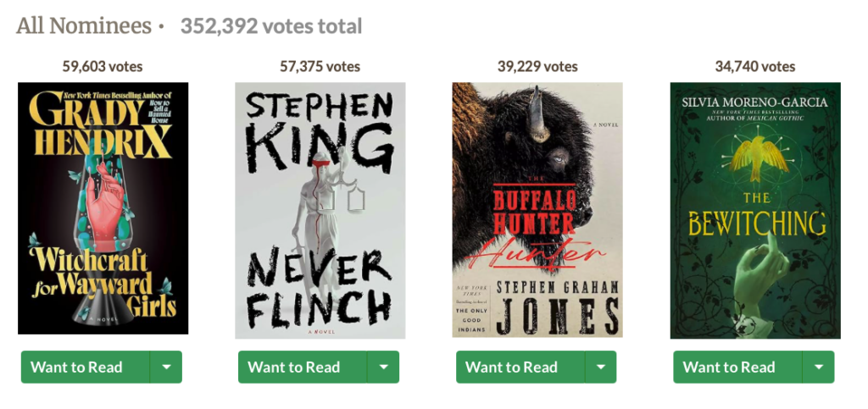
Task: Select the 39,229 votes text
Action: tap(537, 66)
